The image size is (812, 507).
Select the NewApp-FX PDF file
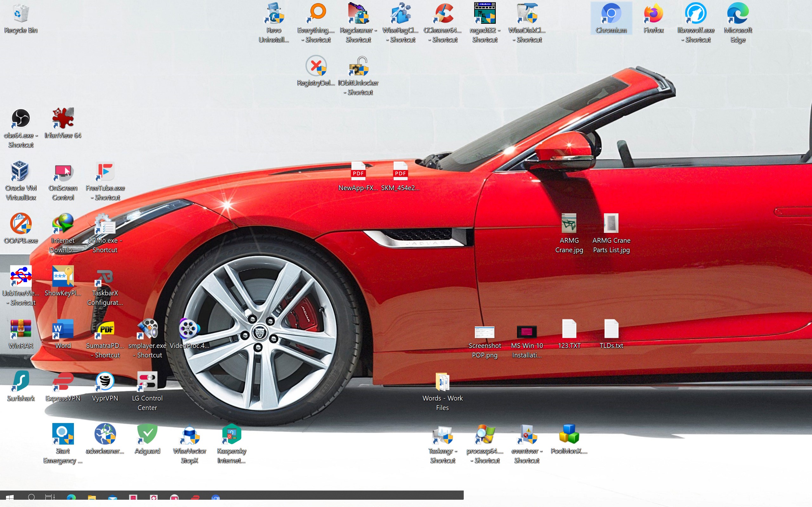tap(358, 171)
